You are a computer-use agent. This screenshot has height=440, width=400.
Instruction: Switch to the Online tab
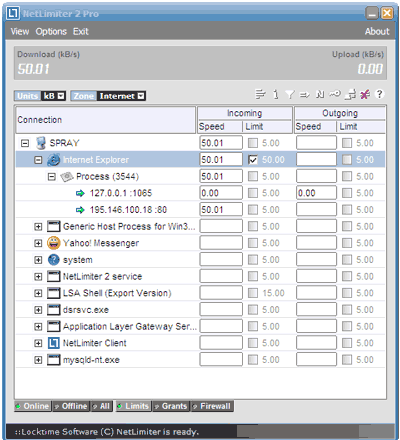pos(33,406)
